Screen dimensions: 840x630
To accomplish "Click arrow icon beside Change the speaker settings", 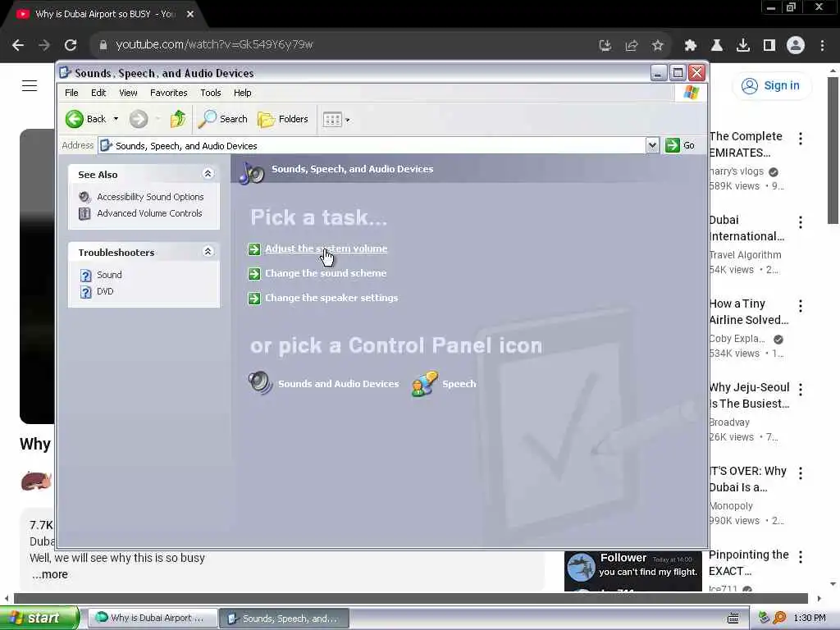I will tap(254, 299).
